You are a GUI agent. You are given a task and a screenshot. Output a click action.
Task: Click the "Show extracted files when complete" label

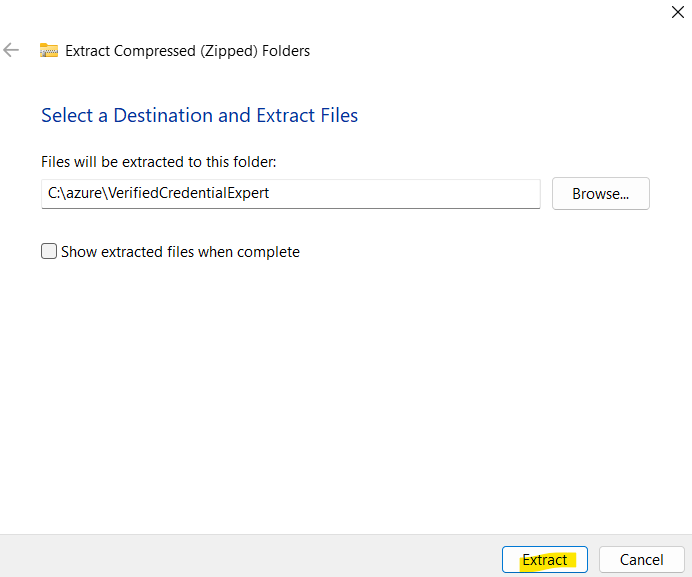(x=180, y=252)
